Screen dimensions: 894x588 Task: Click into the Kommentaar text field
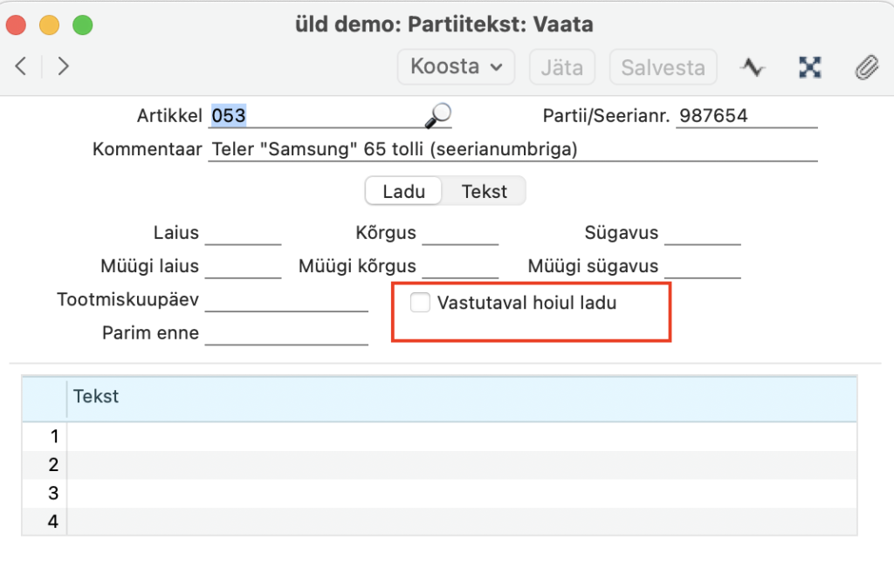click(x=512, y=150)
